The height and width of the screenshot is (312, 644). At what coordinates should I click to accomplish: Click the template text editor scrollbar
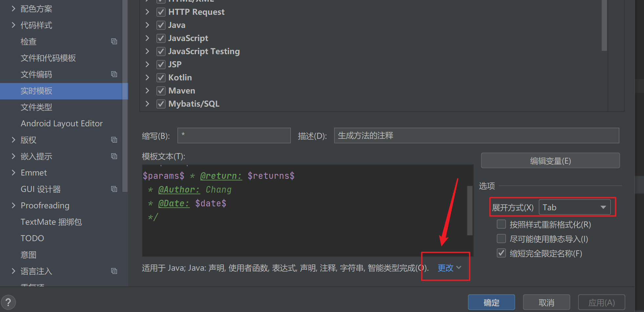tap(470, 210)
